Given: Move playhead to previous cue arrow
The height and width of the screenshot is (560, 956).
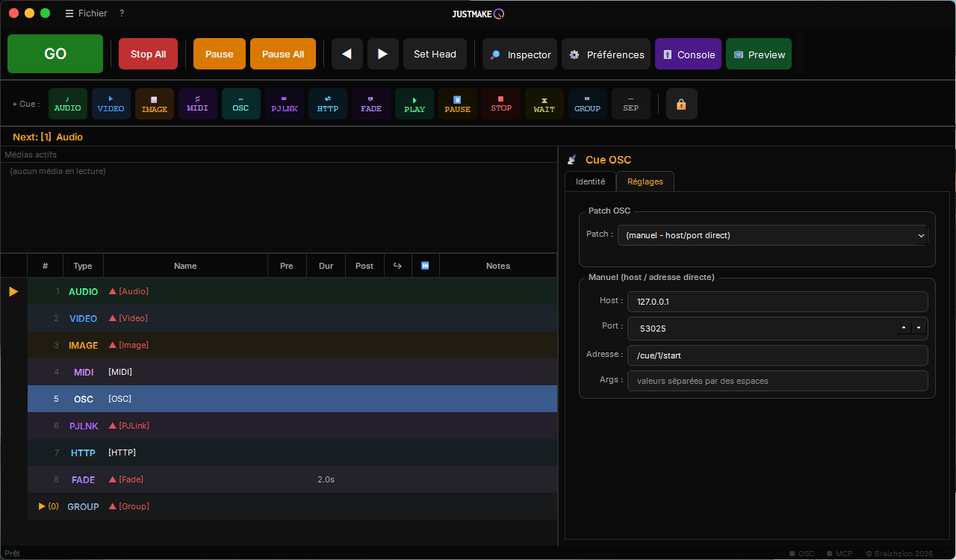Looking at the screenshot, I should coord(347,54).
